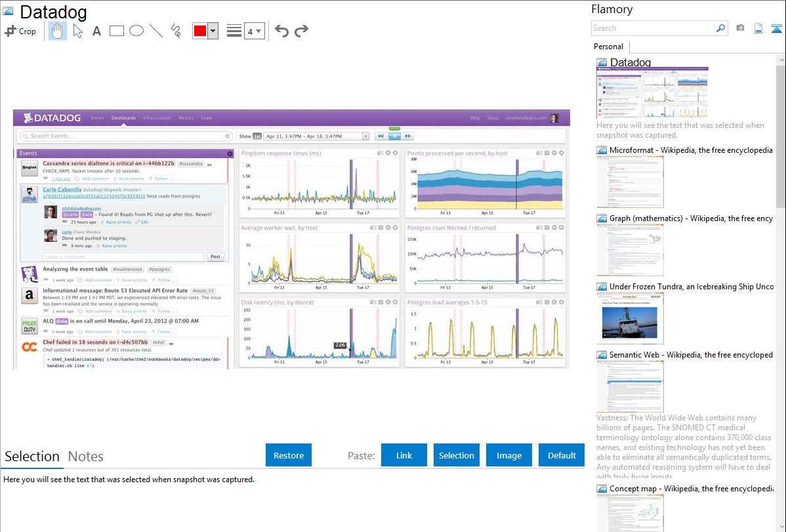Select the freehand scribble tool

tap(176, 31)
